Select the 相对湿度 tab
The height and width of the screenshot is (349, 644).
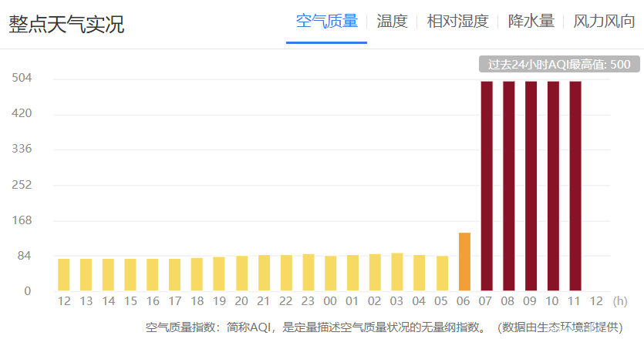click(x=458, y=22)
